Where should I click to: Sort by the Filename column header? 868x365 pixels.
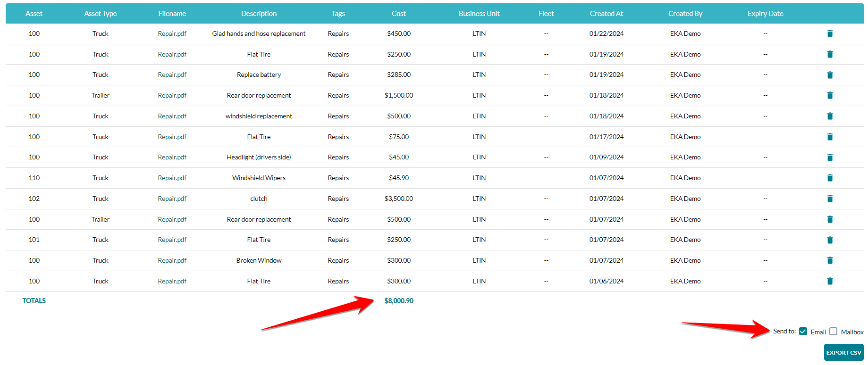click(x=172, y=14)
